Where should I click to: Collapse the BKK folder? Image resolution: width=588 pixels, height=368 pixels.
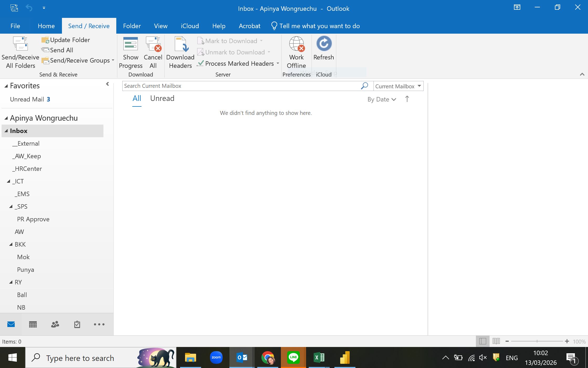pyautogui.click(x=11, y=244)
